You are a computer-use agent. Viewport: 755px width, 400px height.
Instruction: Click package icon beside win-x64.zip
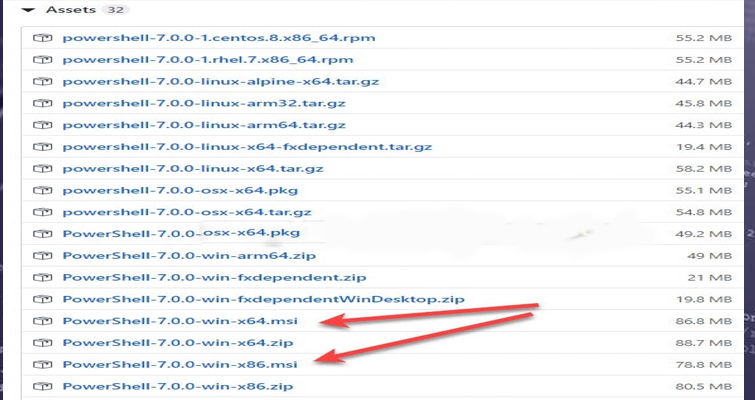tap(42, 343)
